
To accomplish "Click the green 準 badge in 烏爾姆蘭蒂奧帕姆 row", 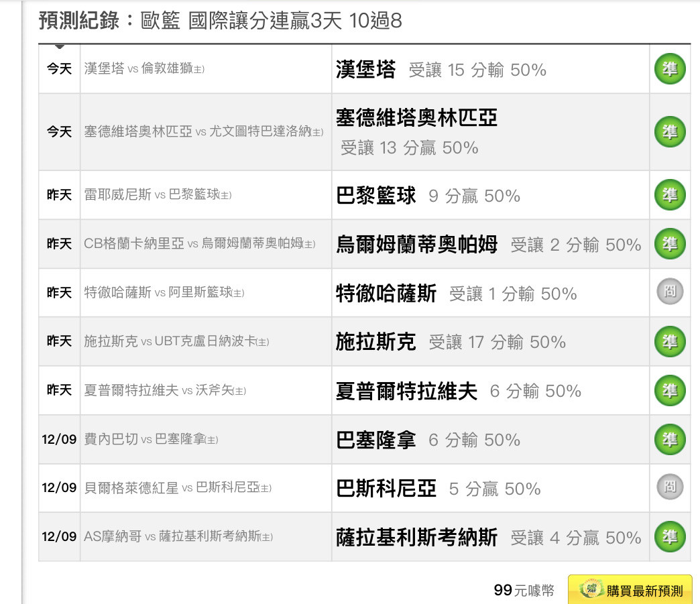I will coord(670,244).
